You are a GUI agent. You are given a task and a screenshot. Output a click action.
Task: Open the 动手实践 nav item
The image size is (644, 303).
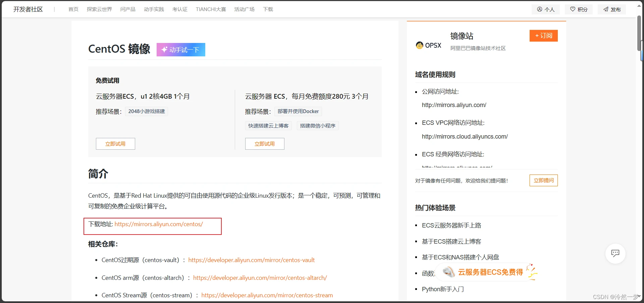tap(154, 9)
